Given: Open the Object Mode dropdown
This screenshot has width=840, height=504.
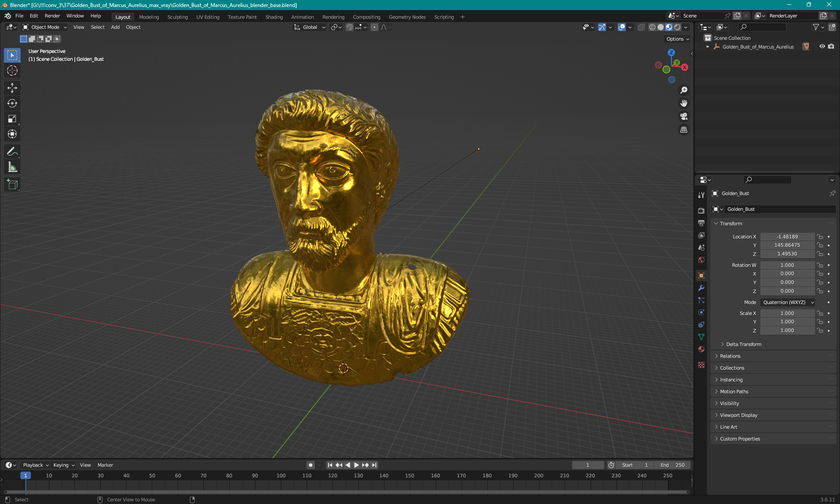Looking at the screenshot, I should tap(45, 27).
